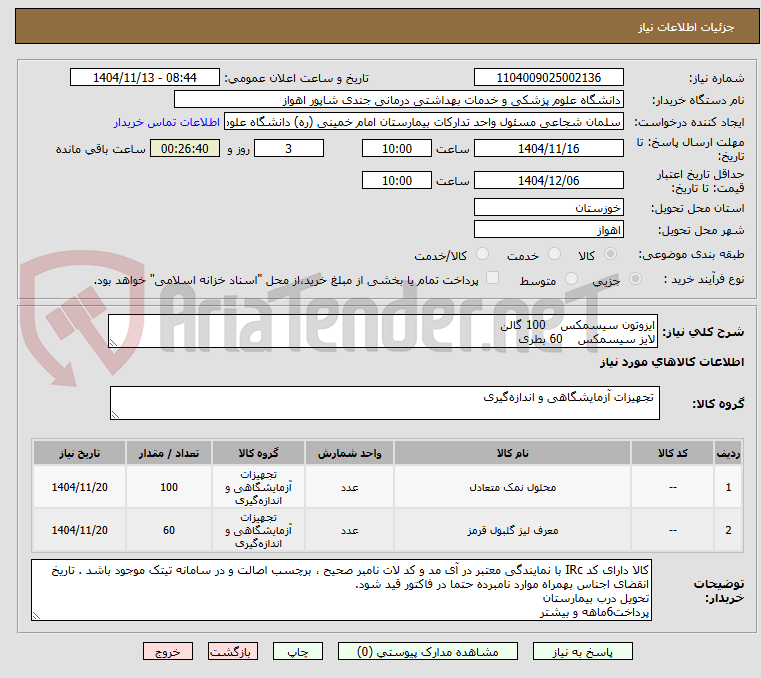Click the 'تاریخ نیاز' column header

tap(80, 453)
